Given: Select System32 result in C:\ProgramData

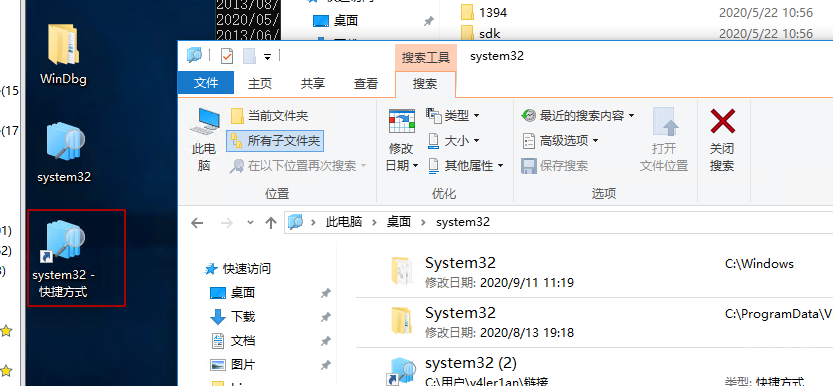Looking at the screenshot, I should point(594,322).
